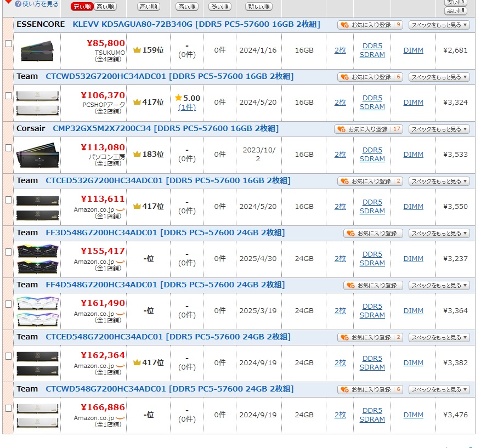
Task: Sort by 新しい順 release date
Action: [x=258, y=7]
